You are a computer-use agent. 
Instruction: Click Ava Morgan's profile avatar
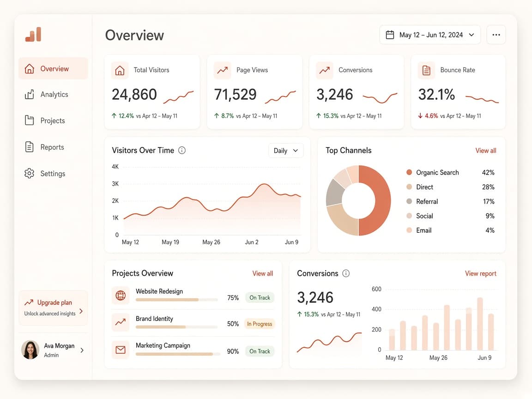tap(30, 350)
